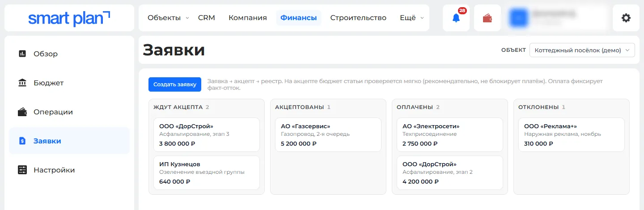Open the Ещё menu item
Image resolution: width=644 pixels, height=210 pixels.
tap(408, 18)
